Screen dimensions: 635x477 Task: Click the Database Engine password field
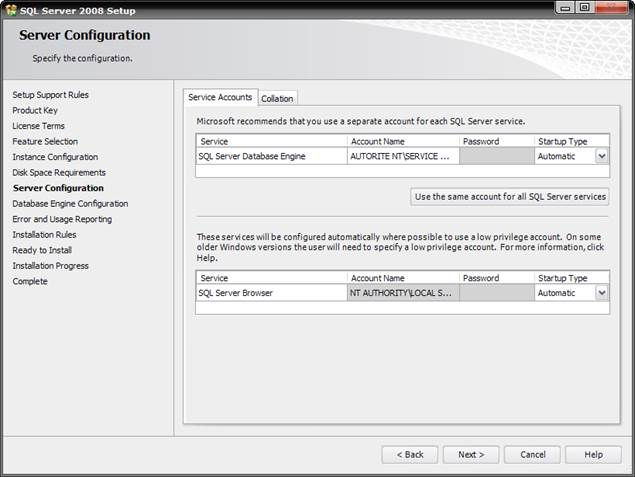point(497,156)
